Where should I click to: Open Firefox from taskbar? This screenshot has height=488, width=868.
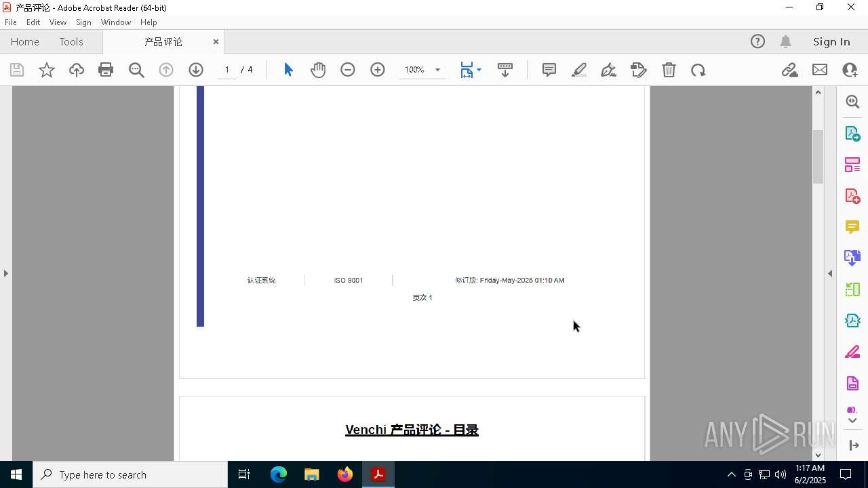tap(345, 474)
